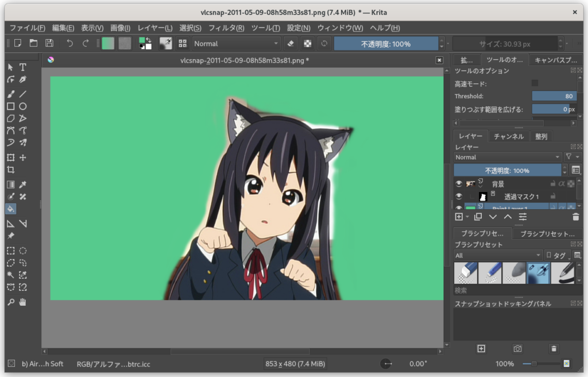Select the Elliptical Selection tool
Viewport: 588px width, 377px height.
23,251
